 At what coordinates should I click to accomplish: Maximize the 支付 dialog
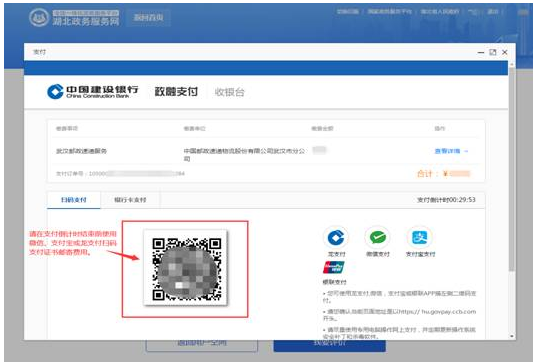(493, 52)
